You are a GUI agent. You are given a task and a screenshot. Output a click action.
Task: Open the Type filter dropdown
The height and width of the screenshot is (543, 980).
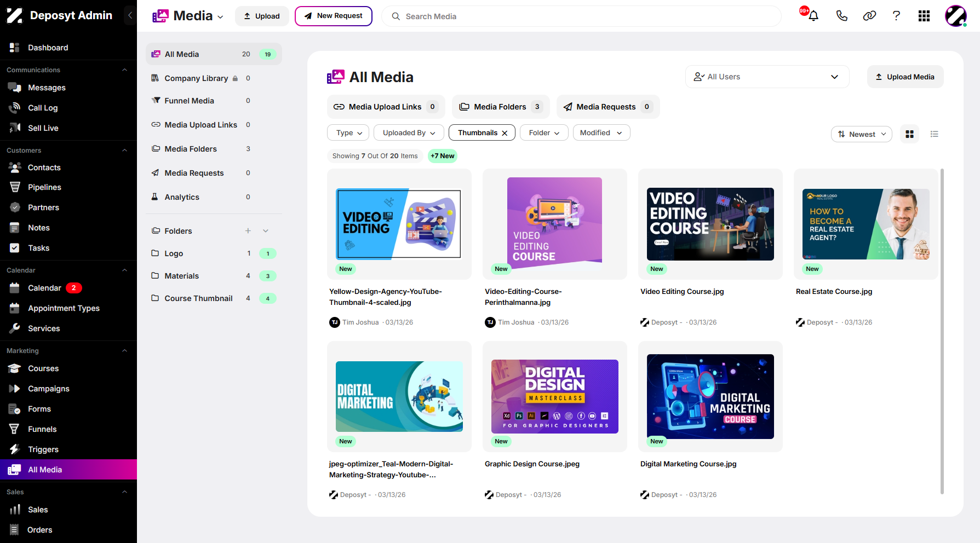point(349,133)
